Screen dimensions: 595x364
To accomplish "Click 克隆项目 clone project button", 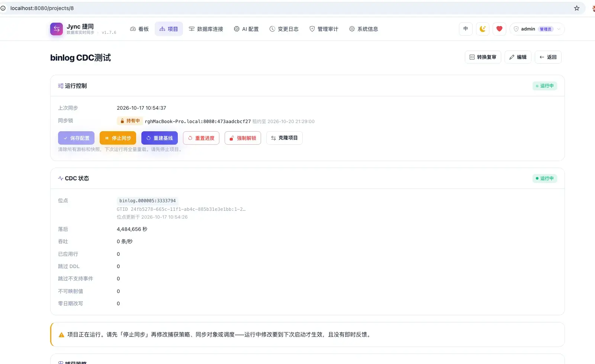I will click(284, 138).
